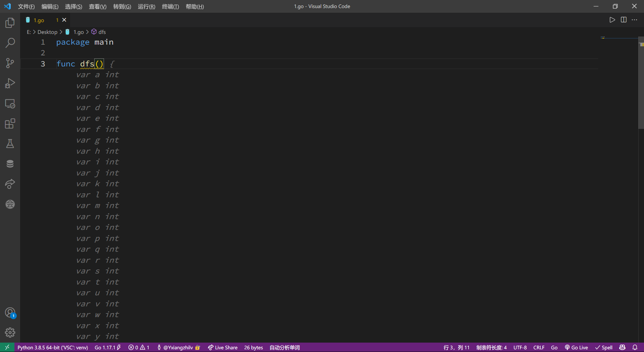
Task: Open Run and Debug view
Action: 10,83
